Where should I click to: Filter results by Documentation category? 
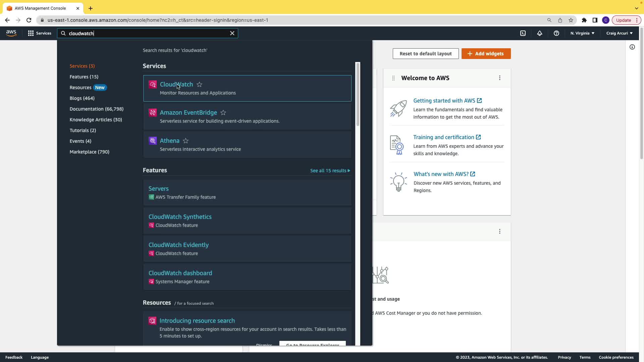pyautogui.click(x=96, y=109)
